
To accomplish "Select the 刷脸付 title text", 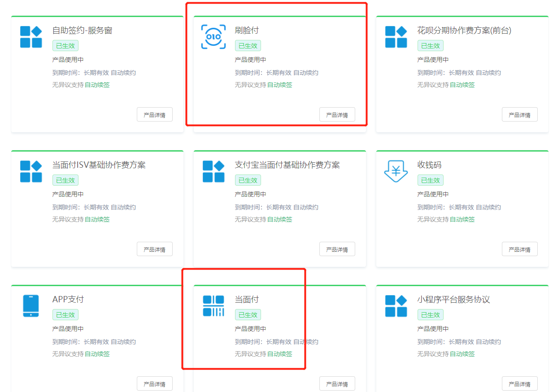I will pyautogui.click(x=247, y=30).
